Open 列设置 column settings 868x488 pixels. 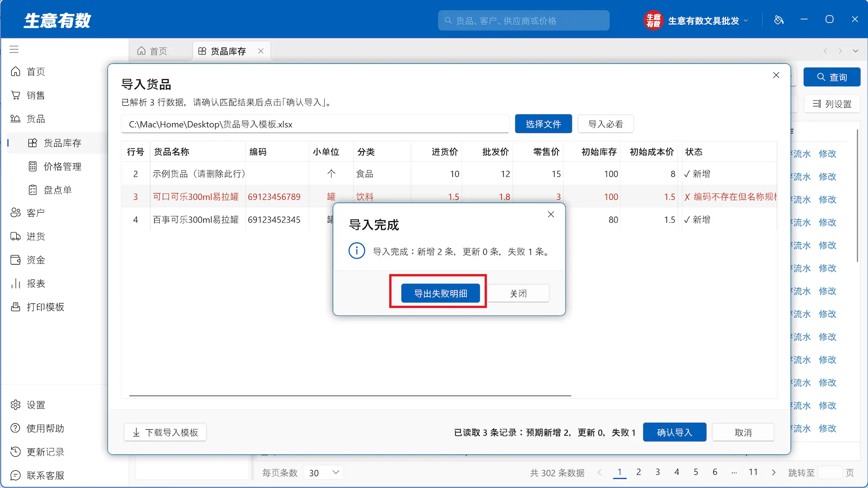832,104
